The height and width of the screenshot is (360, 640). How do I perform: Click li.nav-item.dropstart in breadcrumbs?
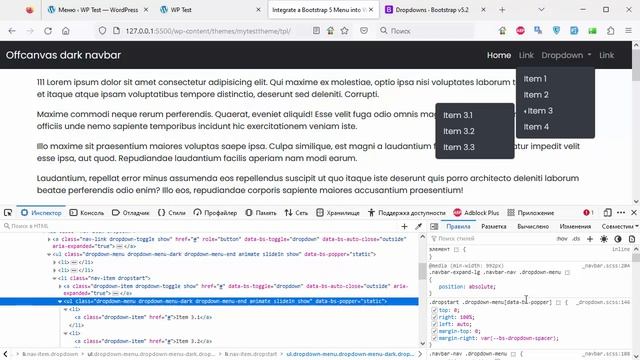(251, 354)
